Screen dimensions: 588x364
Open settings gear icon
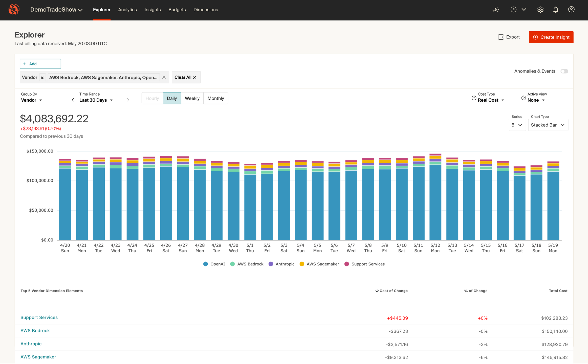(x=540, y=10)
